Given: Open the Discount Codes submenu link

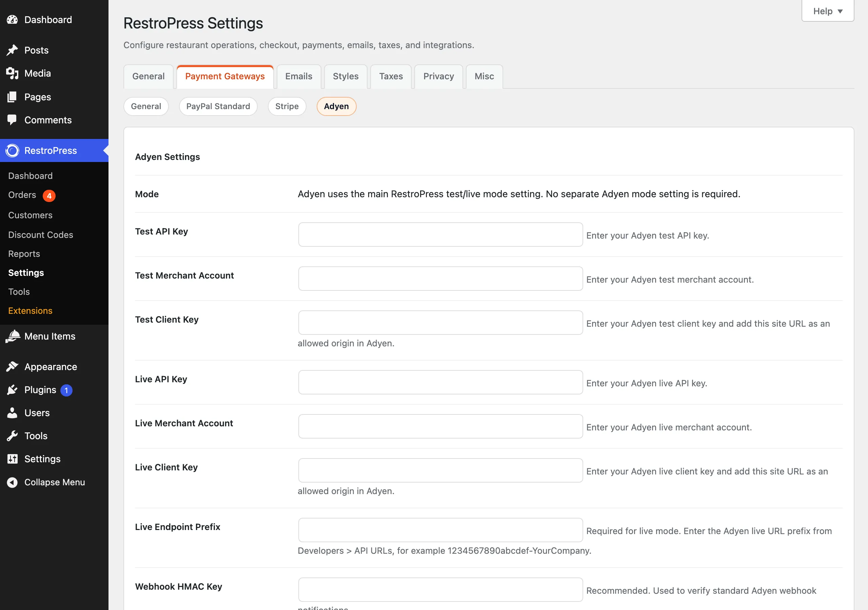Looking at the screenshot, I should pos(40,235).
